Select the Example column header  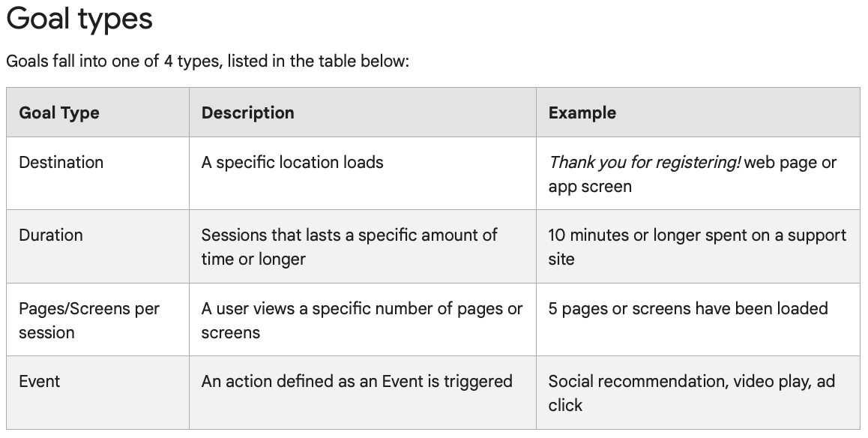pos(582,112)
